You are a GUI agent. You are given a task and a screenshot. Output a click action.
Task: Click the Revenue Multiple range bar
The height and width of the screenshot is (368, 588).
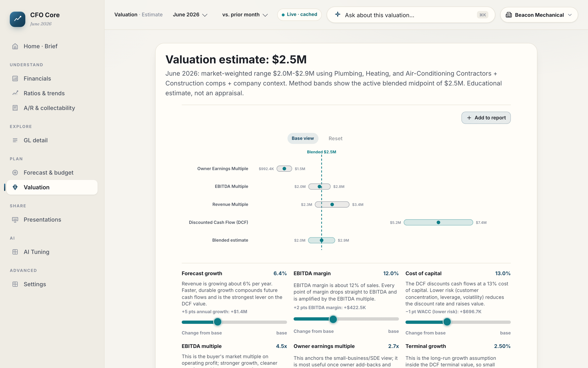pos(332,204)
